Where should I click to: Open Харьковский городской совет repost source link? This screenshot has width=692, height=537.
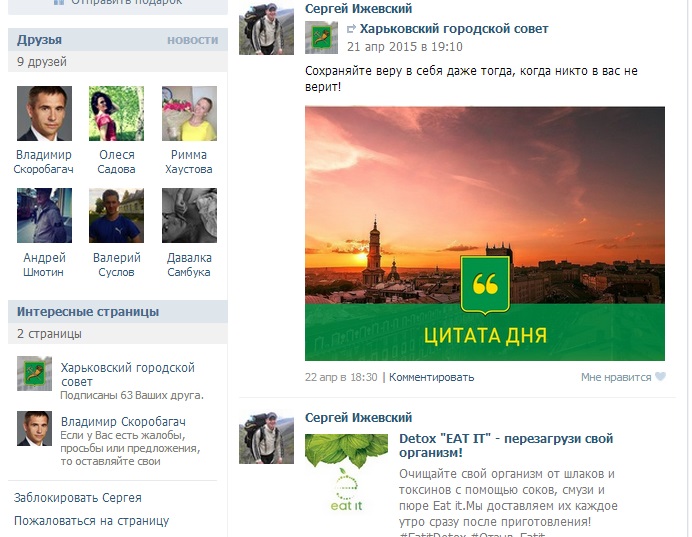pyautogui.click(x=454, y=29)
